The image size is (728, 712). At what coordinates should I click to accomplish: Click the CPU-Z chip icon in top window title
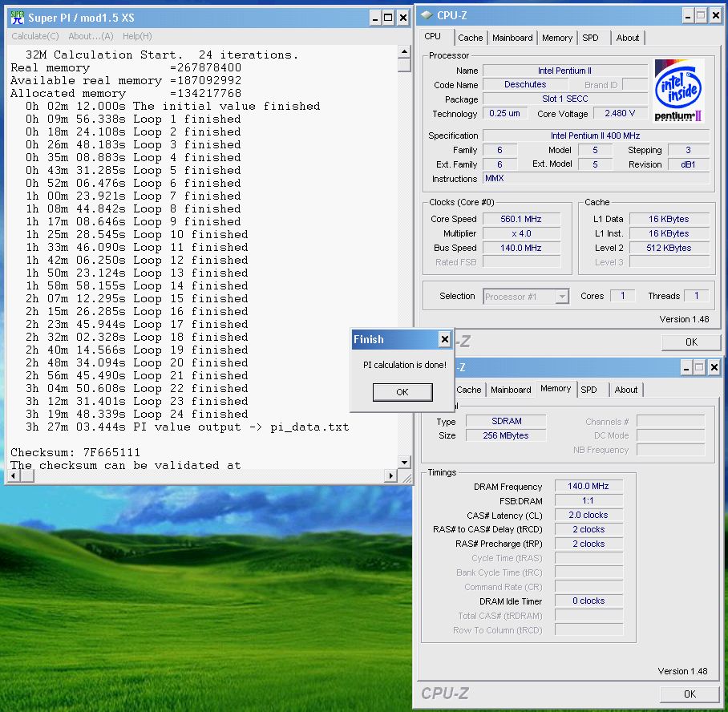(427, 15)
